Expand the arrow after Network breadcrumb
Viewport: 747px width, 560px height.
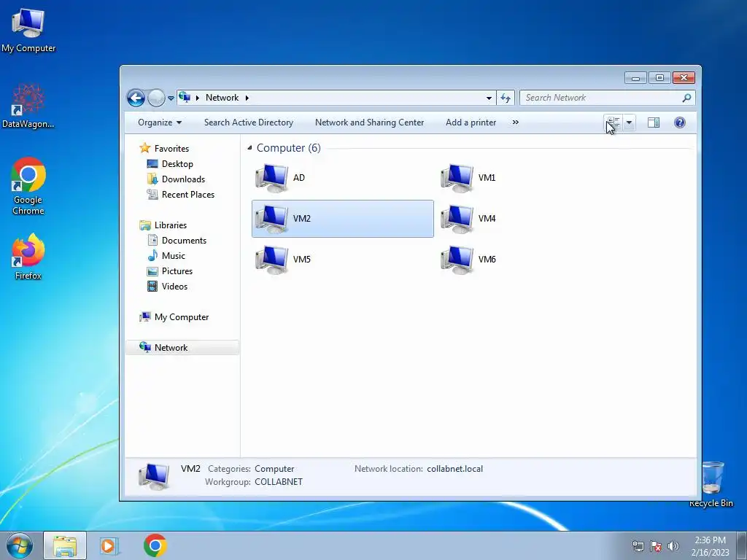coord(247,98)
